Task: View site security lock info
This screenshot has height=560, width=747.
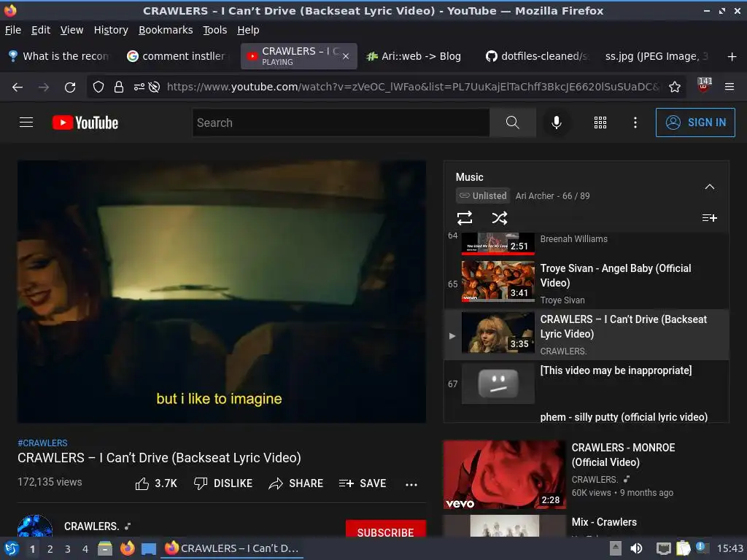Action: tap(119, 87)
